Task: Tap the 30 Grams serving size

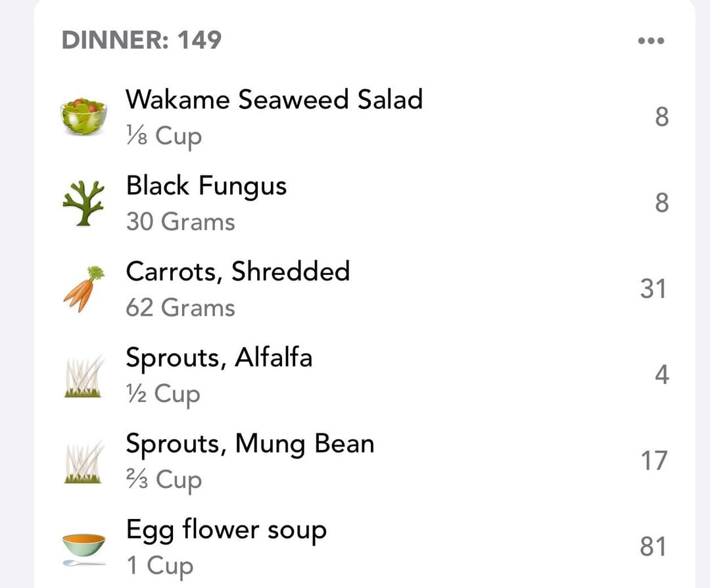Action: 180,222
